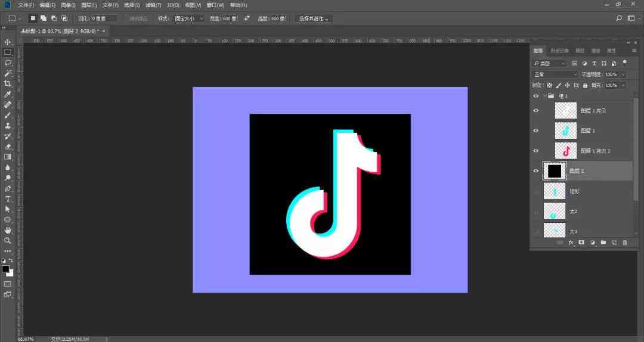Viewport: 644px width, 342px height.
Task: Open the 文件(F) menu
Action: point(26,5)
